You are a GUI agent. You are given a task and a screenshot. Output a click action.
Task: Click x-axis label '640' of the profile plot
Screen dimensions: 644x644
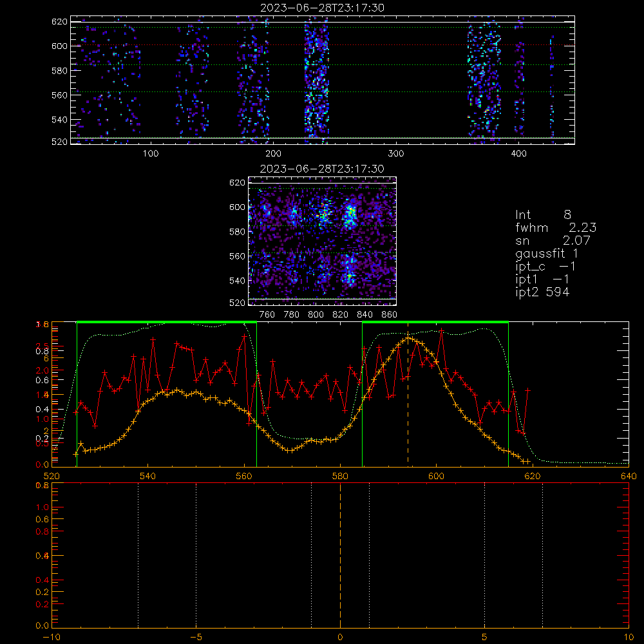pos(629,476)
